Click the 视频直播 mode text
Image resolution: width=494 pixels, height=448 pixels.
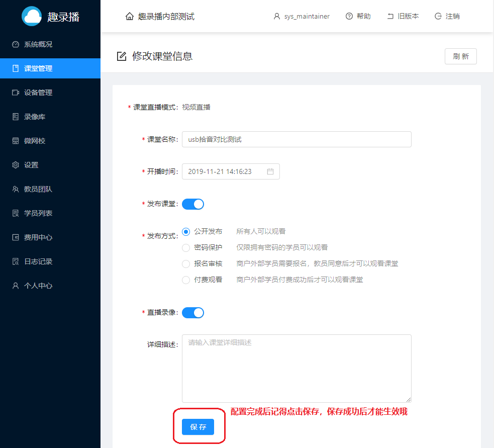[196, 107]
